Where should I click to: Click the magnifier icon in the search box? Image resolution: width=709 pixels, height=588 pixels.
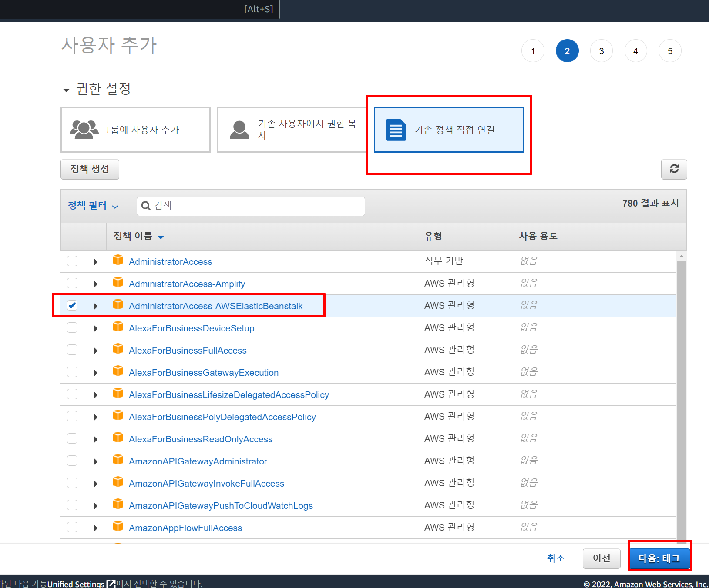point(146,206)
